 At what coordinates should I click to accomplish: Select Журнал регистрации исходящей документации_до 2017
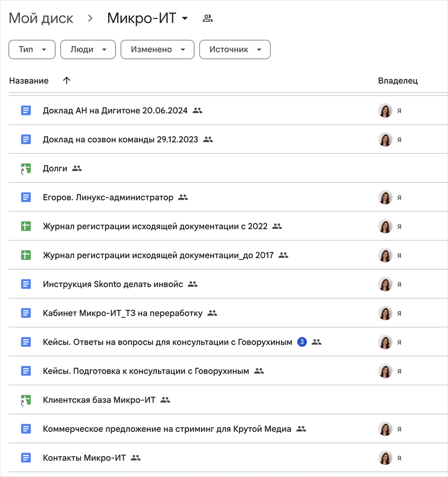[158, 255]
